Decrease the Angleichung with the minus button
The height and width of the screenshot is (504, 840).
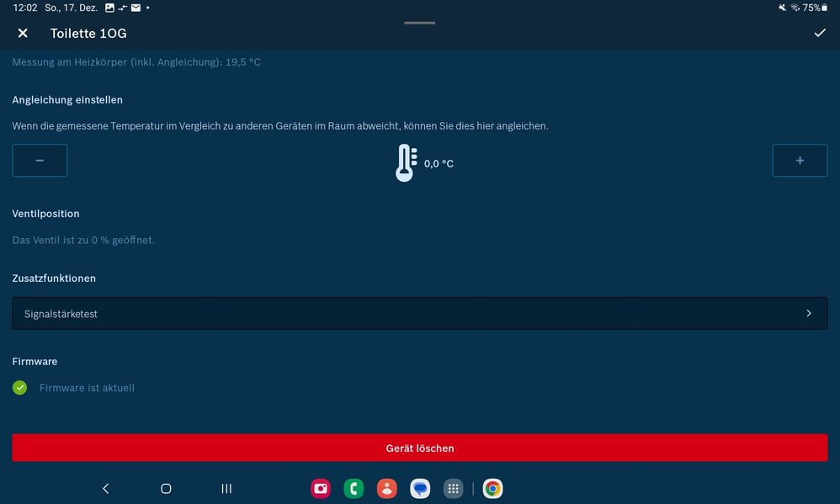40,160
